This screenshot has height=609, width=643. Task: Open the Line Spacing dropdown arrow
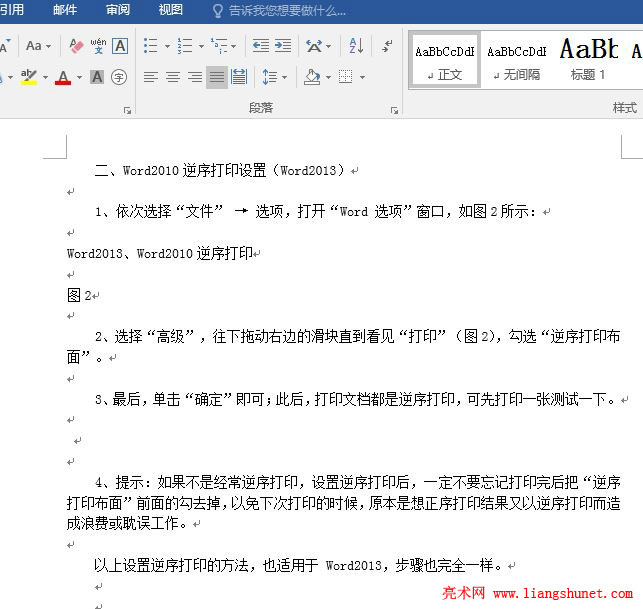point(284,77)
